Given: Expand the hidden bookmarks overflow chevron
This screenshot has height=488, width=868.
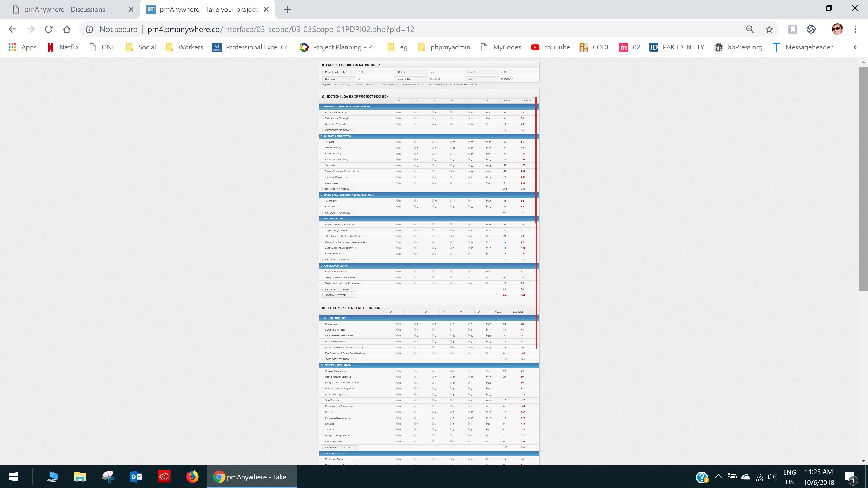Looking at the screenshot, I should click(x=854, y=47).
